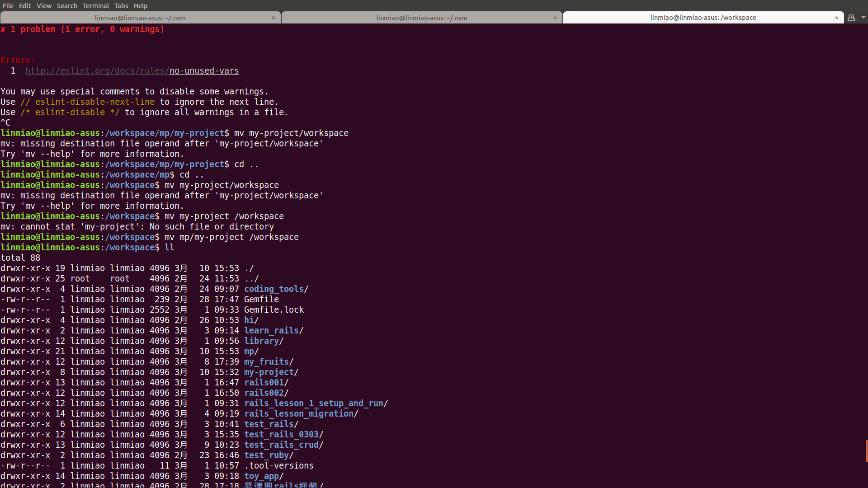
Task: Open the Help menu
Action: 141,6
